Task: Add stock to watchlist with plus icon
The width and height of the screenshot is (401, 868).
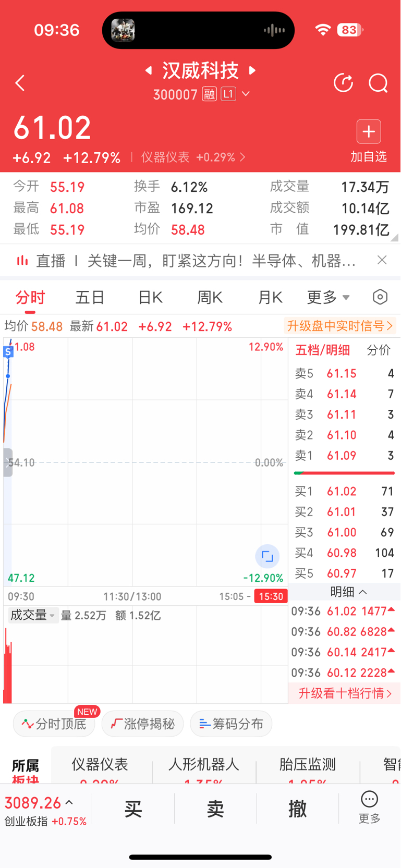Action: click(x=369, y=131)
